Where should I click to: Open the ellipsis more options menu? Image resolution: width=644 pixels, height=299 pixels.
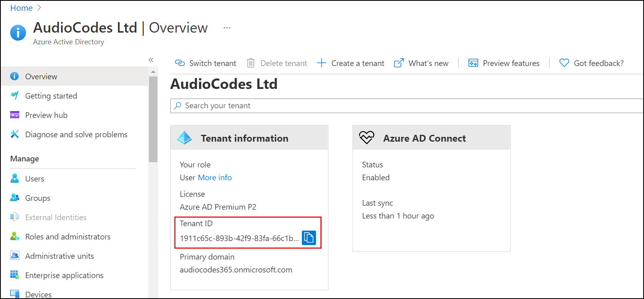pyautogui.click(x=227, y=28)
